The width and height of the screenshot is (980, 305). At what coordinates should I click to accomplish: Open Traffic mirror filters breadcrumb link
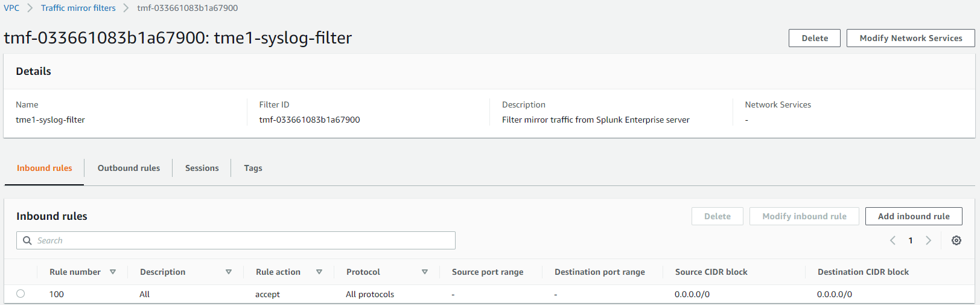(x=78, y=8)
